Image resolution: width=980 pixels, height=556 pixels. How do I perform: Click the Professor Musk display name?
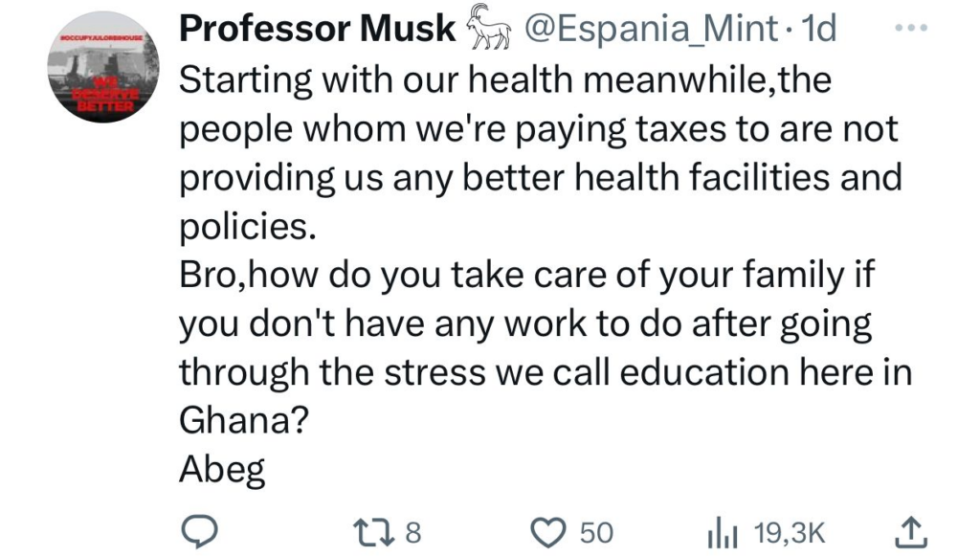[318, 31]
